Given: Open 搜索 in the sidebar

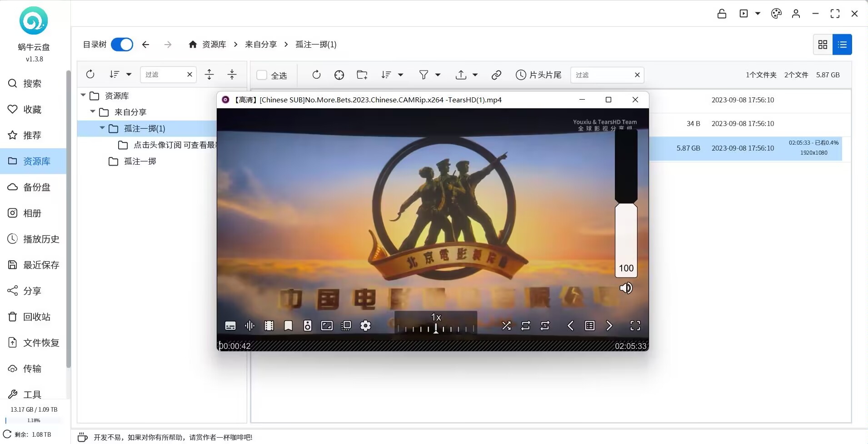Looking at the screenshot, I should click(x=33, y=83).
